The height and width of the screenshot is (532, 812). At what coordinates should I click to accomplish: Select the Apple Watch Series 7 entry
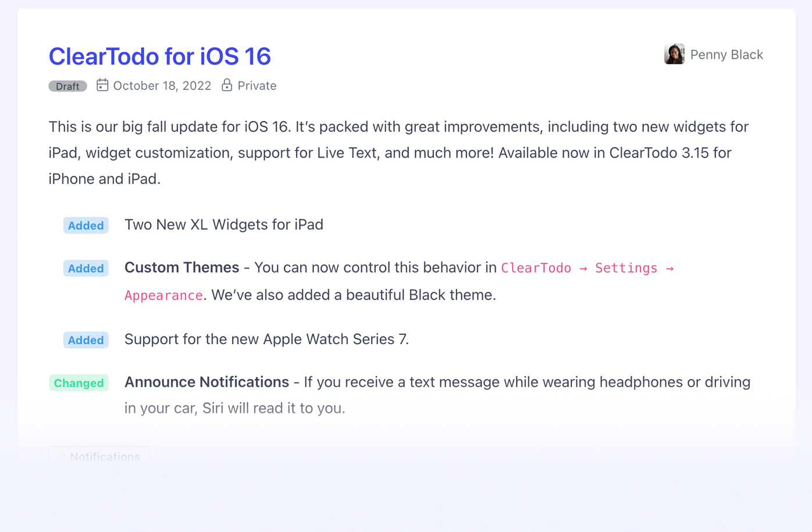point(267,339)
